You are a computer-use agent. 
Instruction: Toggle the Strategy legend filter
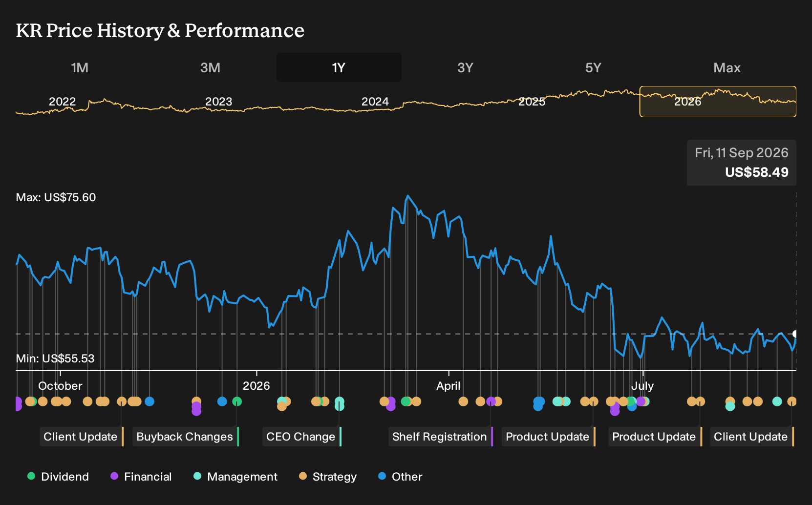pos(328,477)
